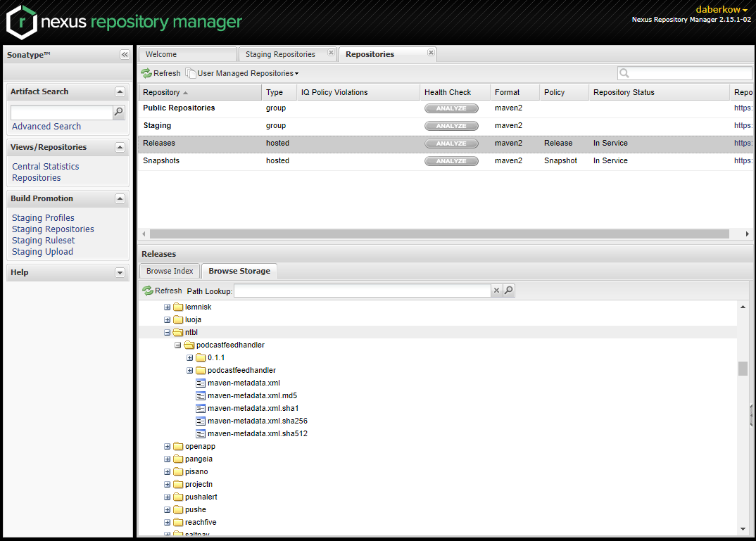Expand the Help panel
This screenshot has height=541, width=756.
pos(120,273)
